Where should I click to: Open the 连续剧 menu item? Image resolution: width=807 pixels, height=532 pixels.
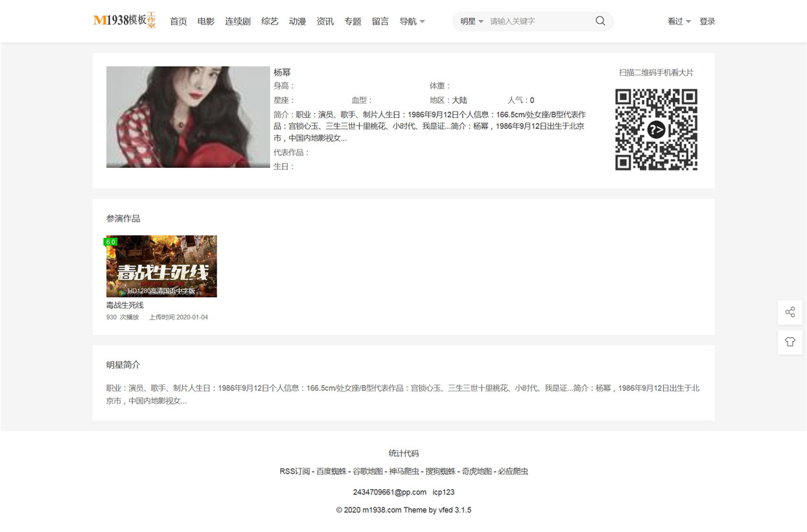238,21
